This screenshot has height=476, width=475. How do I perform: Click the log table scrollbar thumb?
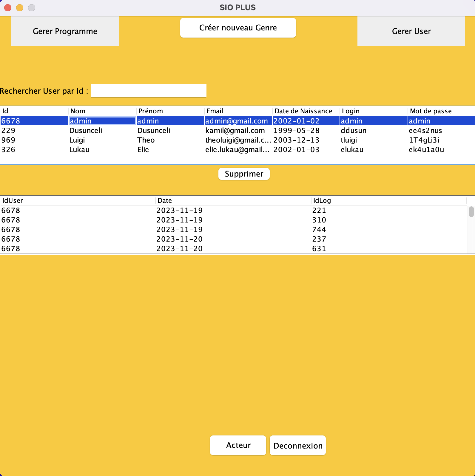click(x=471, y=212)
